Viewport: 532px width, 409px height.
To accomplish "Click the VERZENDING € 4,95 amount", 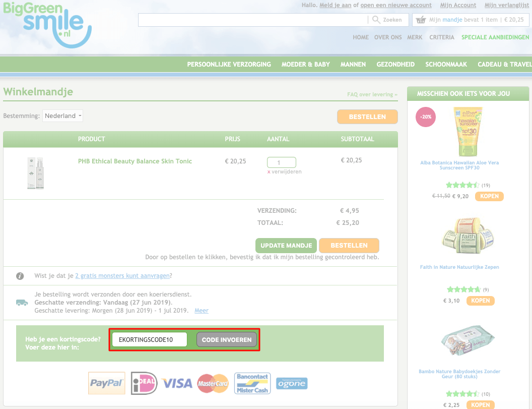I will click(x=350, y=211).
